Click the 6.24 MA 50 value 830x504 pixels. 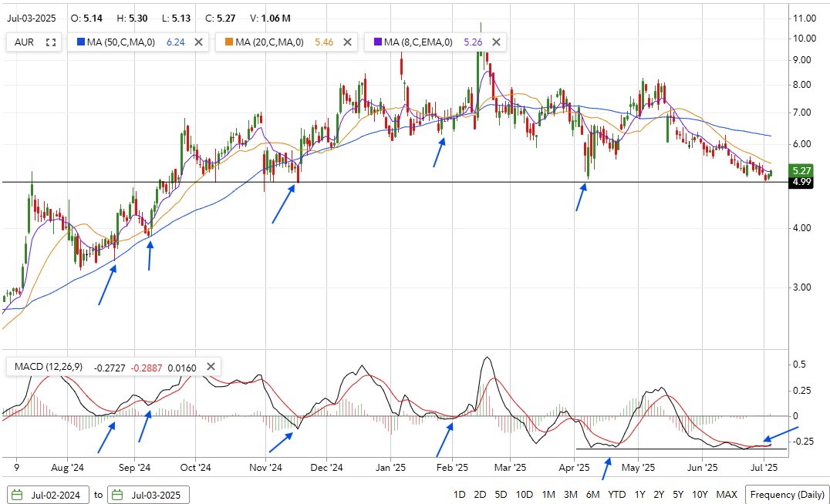(x=176, y=42)
